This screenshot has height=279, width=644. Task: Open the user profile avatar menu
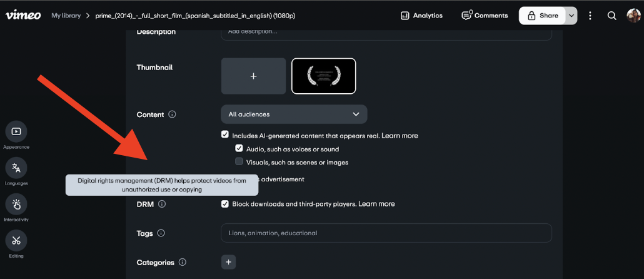tap(633, 16)
